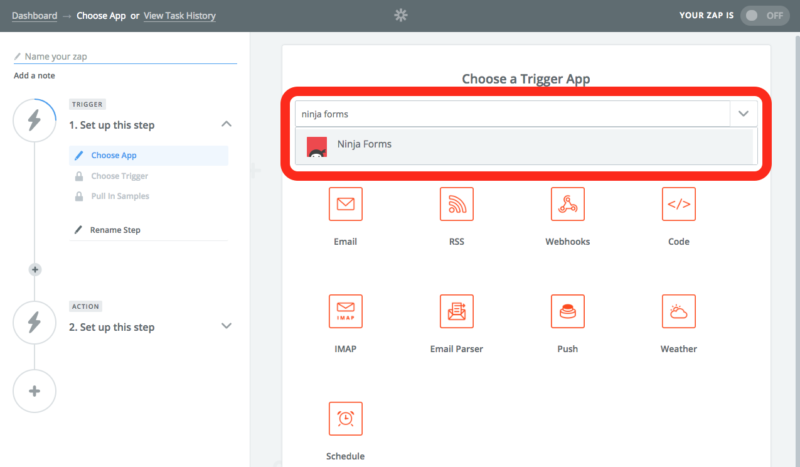The height and width of the screenshot is (467, 800).
Task: Expand the action step section chevron
Action: (226, 326)
